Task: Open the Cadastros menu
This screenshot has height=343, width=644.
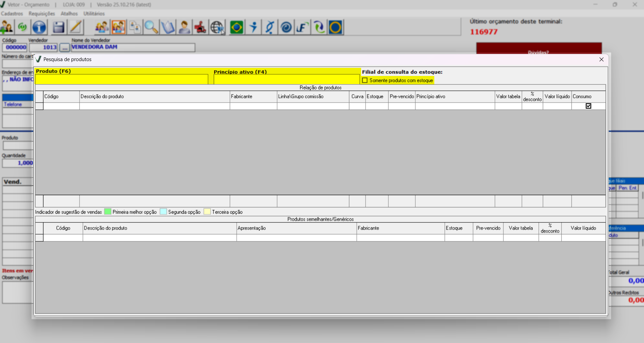Action: click(12, 14)
